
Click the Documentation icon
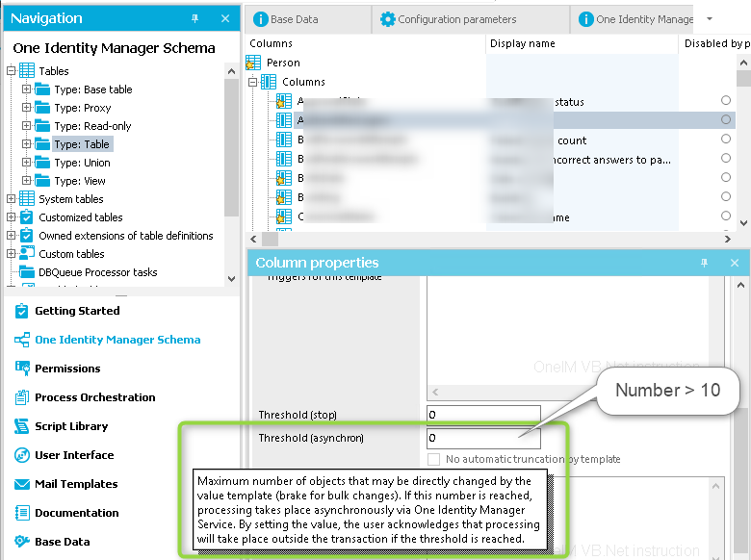(22, 513)
